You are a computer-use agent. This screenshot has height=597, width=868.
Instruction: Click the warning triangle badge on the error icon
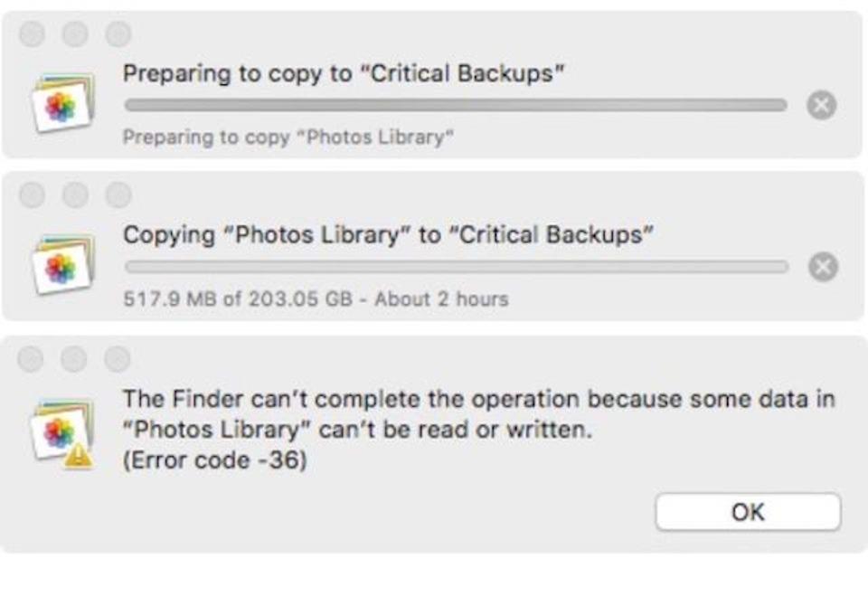coord(78,452)
